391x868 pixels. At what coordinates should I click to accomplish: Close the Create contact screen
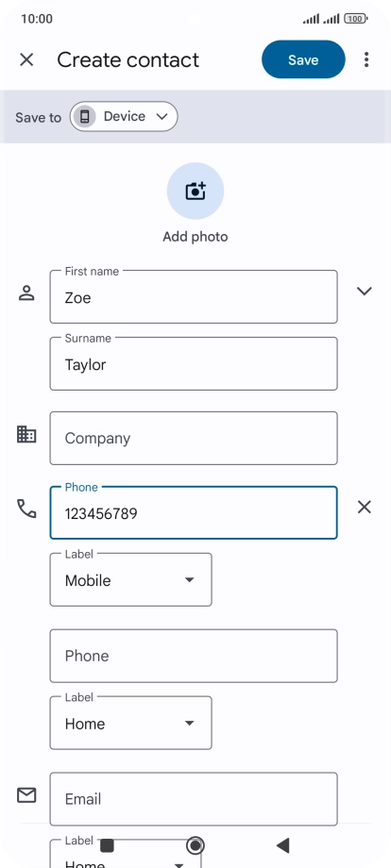(26, 59)
